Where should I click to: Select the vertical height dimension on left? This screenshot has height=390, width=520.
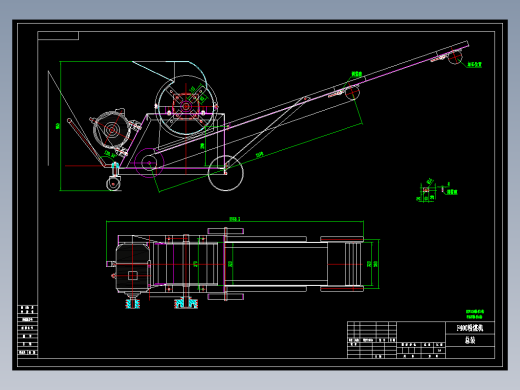click(58, 126)
